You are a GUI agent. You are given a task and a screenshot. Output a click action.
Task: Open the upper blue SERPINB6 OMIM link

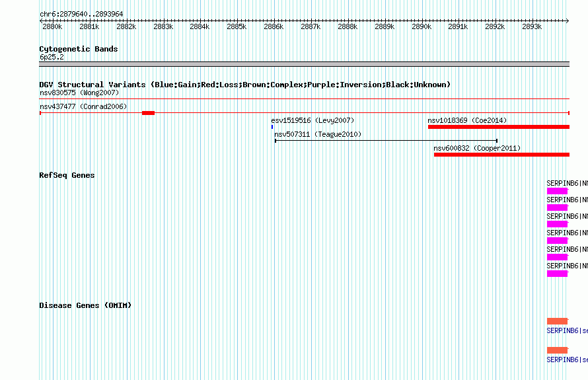567,331
